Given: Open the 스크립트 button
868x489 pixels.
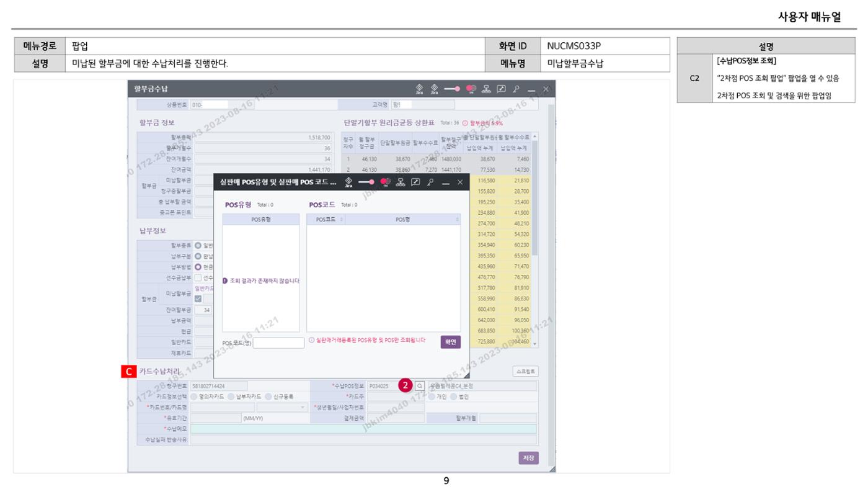Looking at the screenshot, I should [x=526, y=371].
